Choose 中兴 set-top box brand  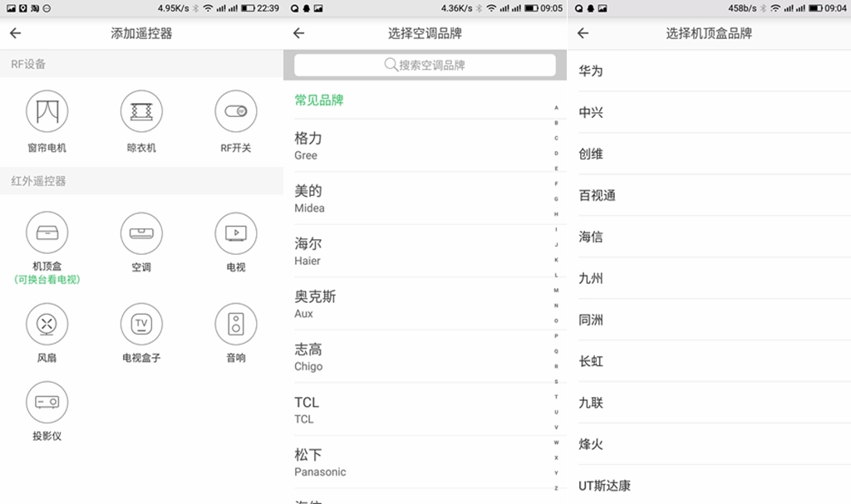point(714,112)
